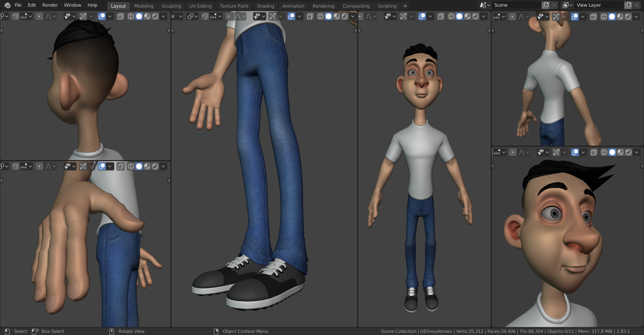
Task: Set material preview shading in legs viewport
Action: (337, 16)
